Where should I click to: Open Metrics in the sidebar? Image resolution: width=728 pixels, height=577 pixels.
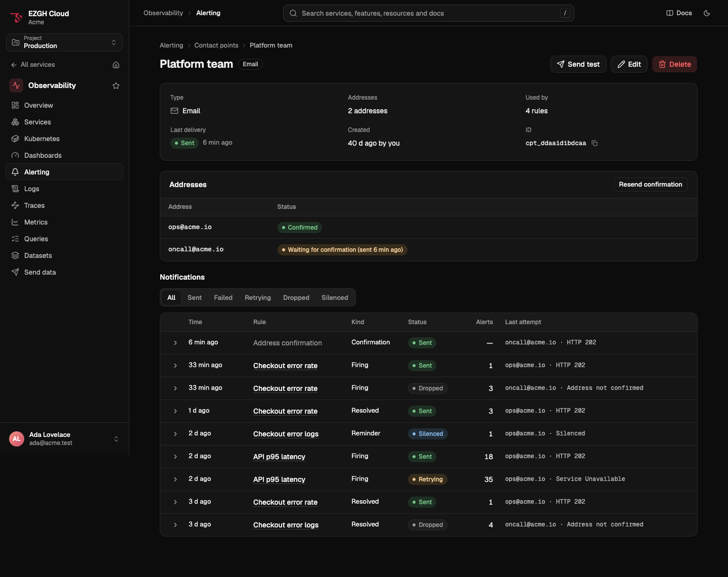(64, 222)
